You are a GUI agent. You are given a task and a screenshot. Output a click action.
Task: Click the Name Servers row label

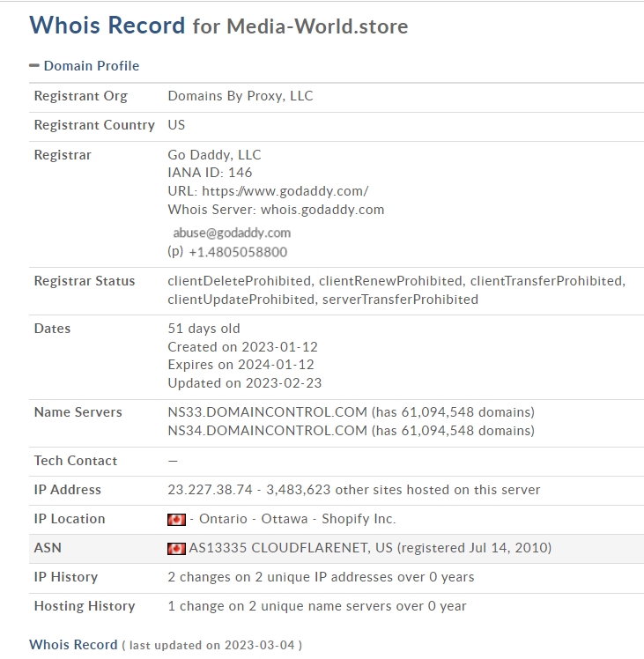click(x=78, y=412)
